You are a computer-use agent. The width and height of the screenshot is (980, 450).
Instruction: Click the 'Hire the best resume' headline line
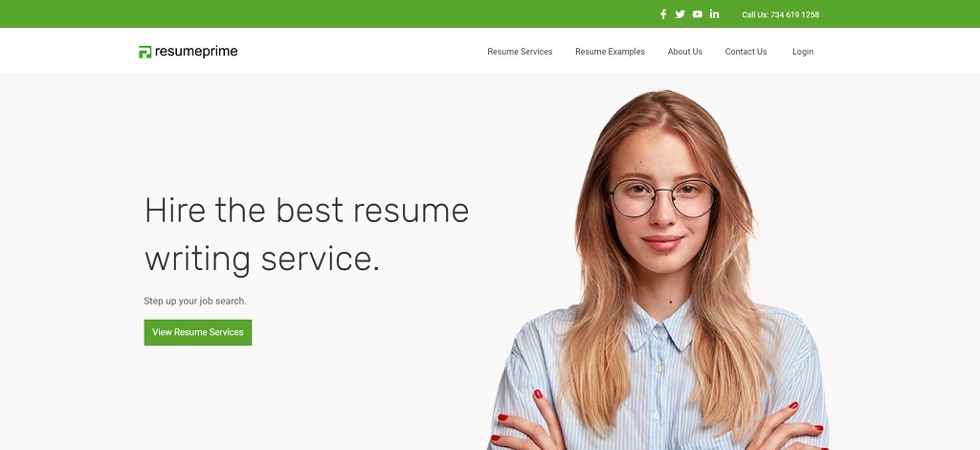coord(306,211)
